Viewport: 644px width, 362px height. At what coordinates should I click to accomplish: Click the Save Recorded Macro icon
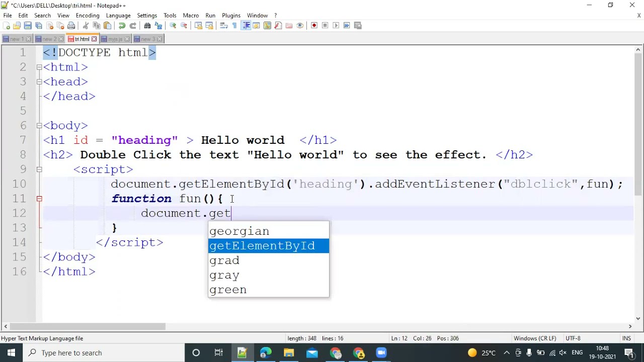point(358,26)
